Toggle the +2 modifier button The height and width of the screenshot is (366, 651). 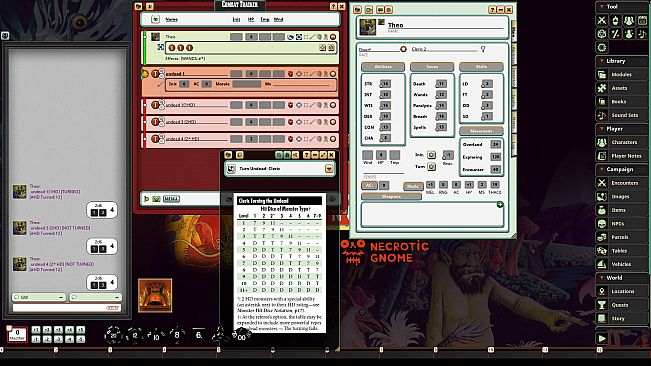tap(47, 330)
